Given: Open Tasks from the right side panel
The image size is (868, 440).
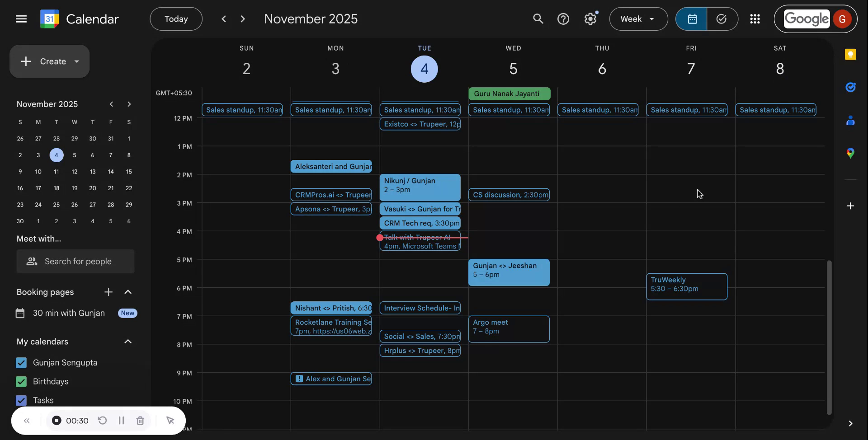Looking at the screenshot, I should point(851,87).
